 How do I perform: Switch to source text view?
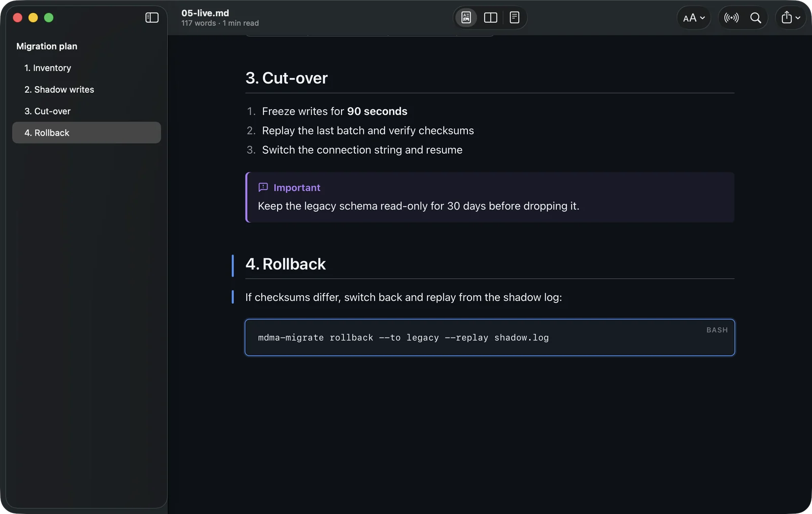point(514,18)
